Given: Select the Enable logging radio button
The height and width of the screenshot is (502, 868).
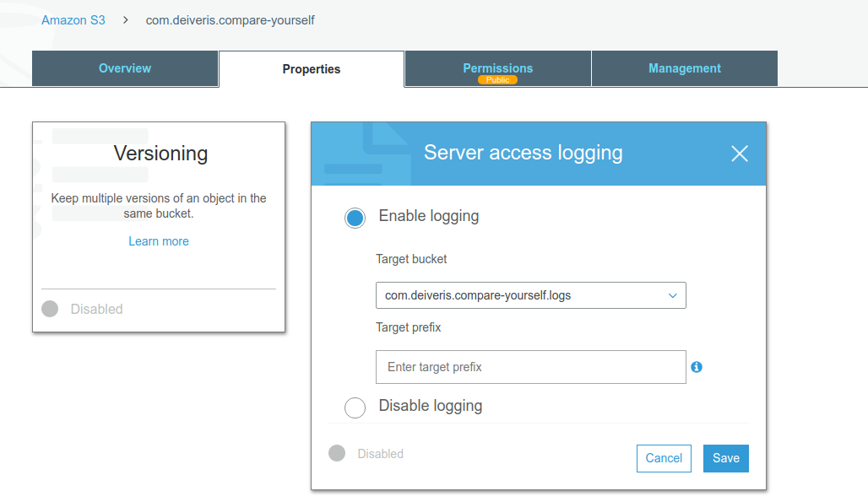Looking at the screenshot, I should pyautogui.click(x=355, y=218).
